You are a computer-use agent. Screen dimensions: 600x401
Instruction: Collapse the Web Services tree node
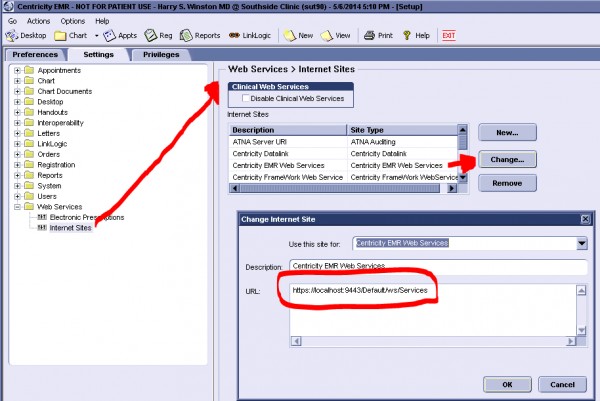point(17,207)
